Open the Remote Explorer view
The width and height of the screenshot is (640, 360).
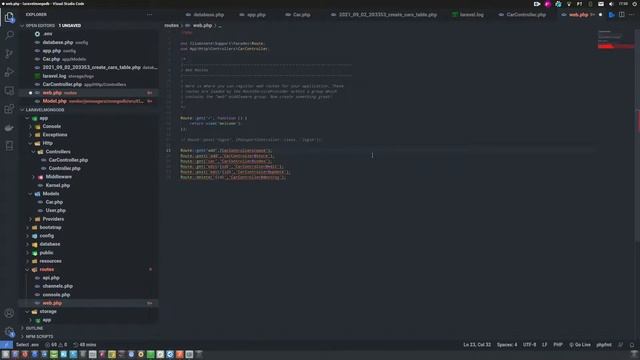(x=9, y=91)
